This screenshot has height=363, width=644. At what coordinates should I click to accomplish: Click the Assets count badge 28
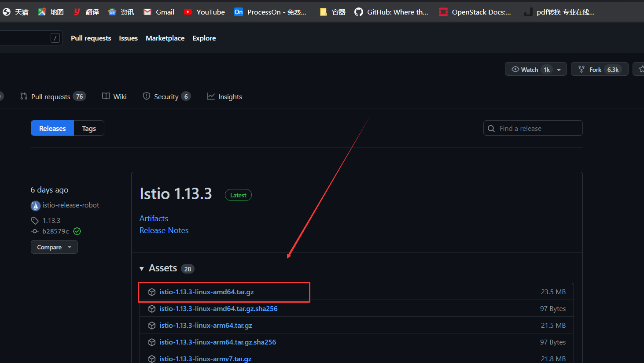[188, 269]
